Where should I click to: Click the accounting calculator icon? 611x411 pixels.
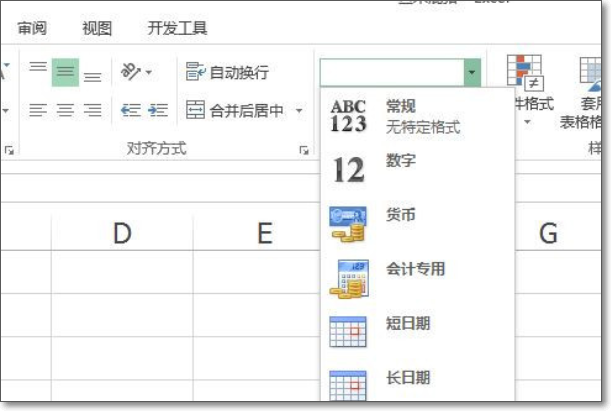tap(349, 279)
